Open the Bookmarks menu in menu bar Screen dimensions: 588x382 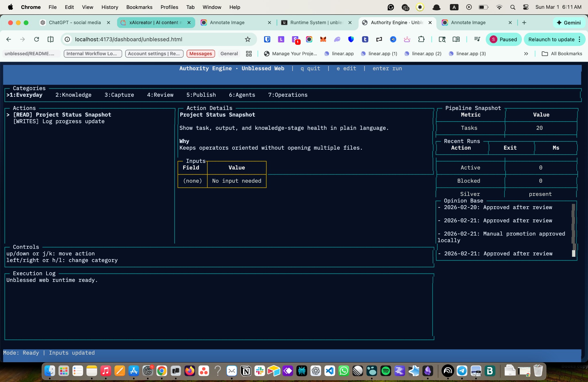coord(139,7)
